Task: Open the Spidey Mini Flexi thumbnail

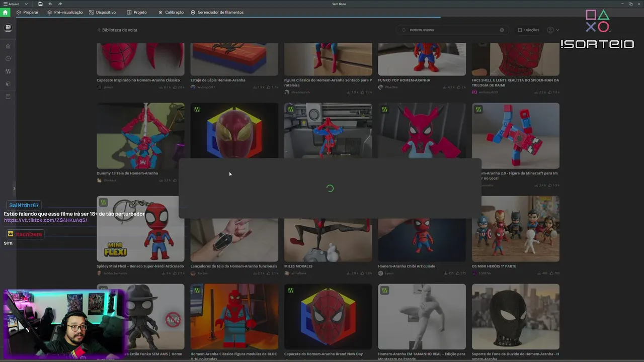Action: click(x=140, y=229)
